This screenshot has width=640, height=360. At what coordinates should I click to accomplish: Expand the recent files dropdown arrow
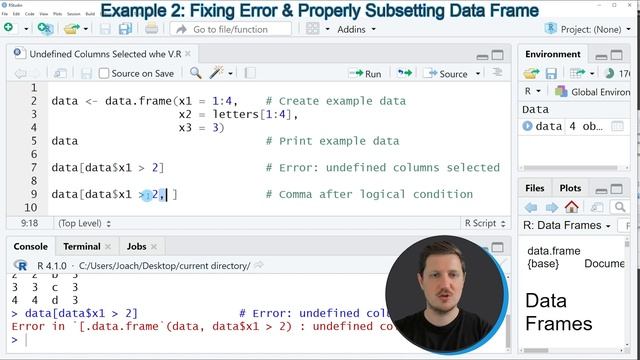86,29
